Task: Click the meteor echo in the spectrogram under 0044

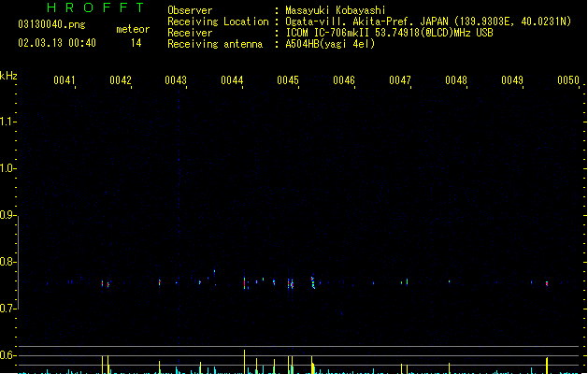Action: click(245, 283)
